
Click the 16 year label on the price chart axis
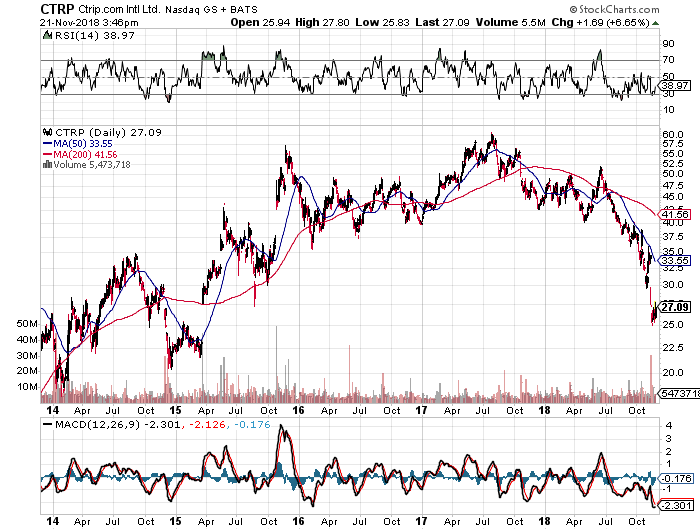[x=299, y=410]
